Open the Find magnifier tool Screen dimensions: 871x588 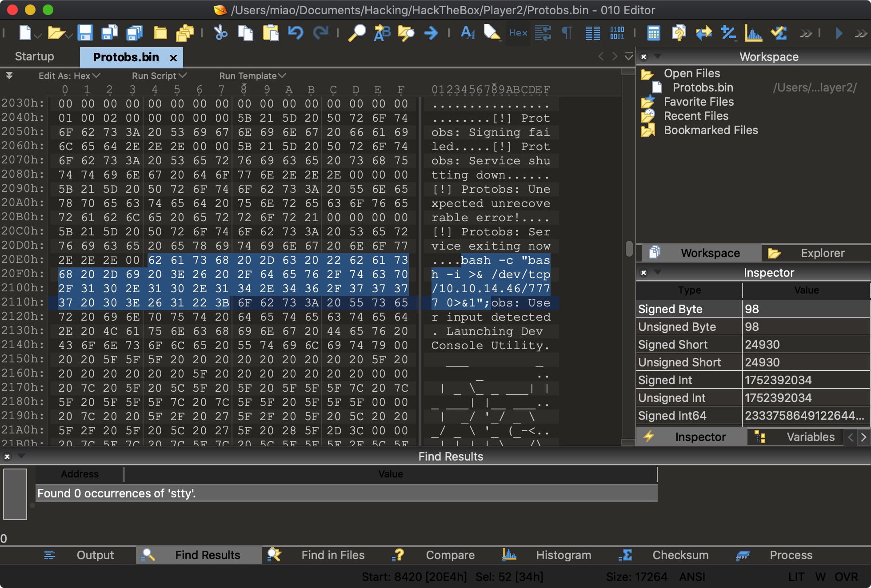point(356,33)
